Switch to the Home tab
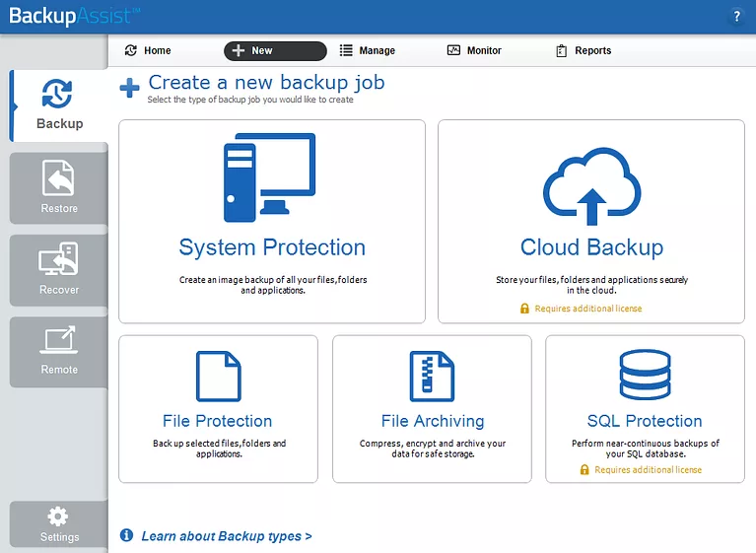756x553 pixels. [148, 50]
